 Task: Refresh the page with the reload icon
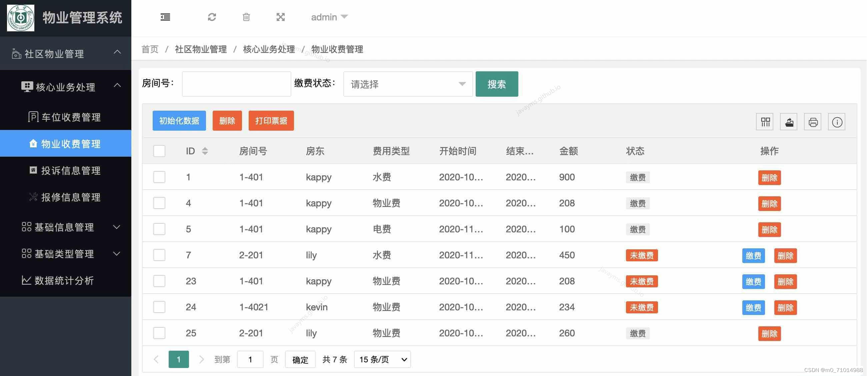coord(212,17)
